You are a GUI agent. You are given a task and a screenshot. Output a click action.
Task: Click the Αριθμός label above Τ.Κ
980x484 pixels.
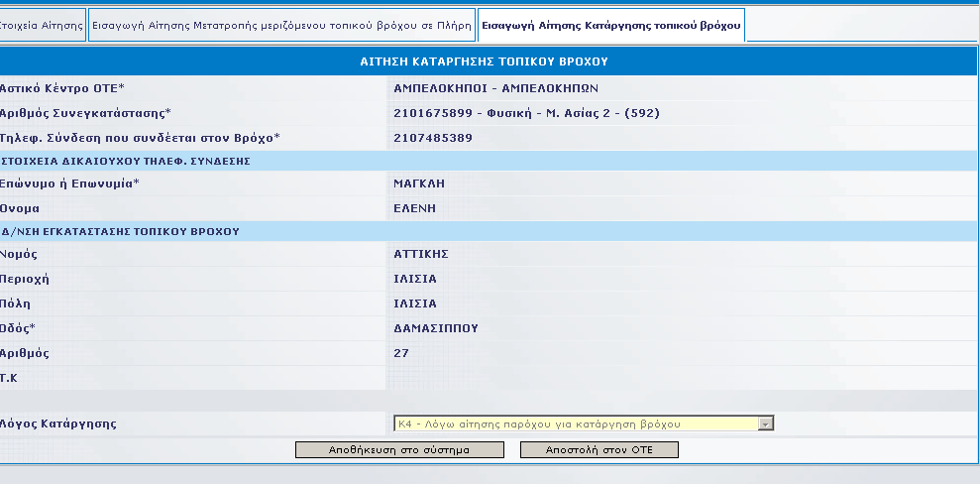click(x=25, y=353)
